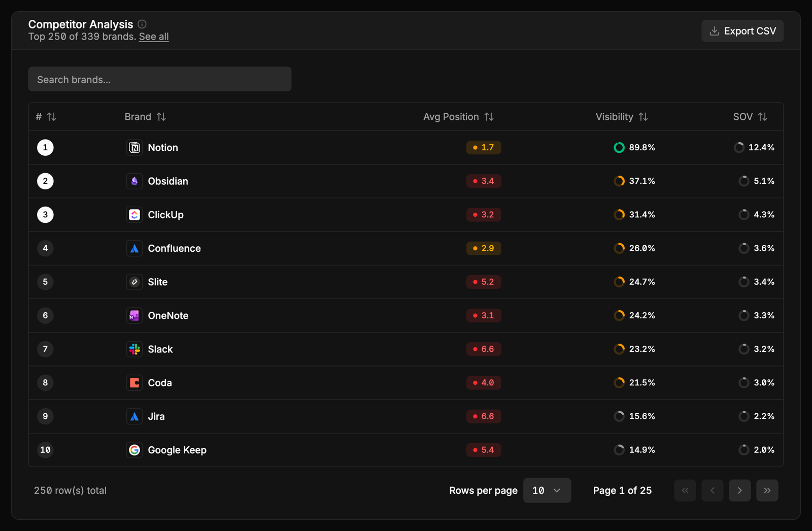This screenshot has height=531, width=812.
Task: Click the rank 3 circle badge
Action: point(45,215)
